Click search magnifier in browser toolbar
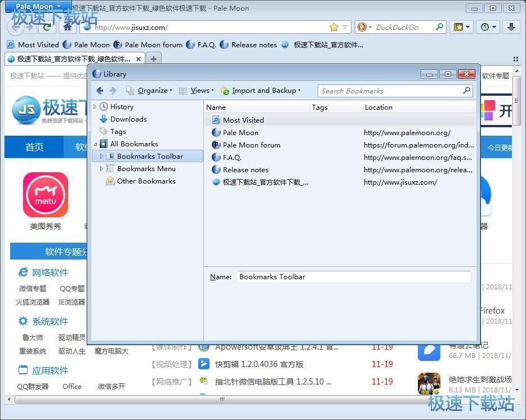The height and width of the screenshot is (420, 526). point(439,27)
